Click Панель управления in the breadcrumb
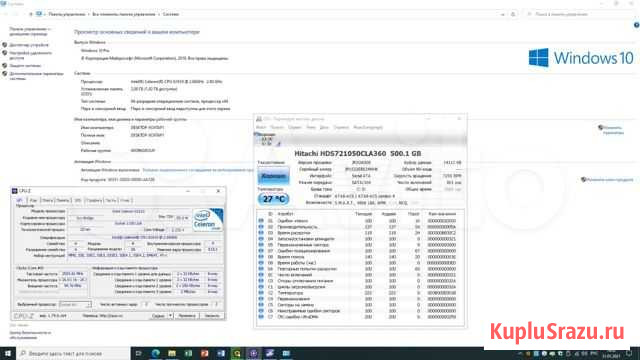 pos(67,14)
